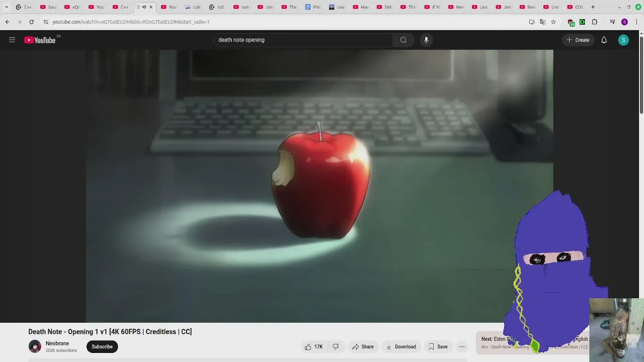Viewport: 644px width, 362px height.
Task: Switch to the 'cplu' tab
Action: (x=193, y=7)
